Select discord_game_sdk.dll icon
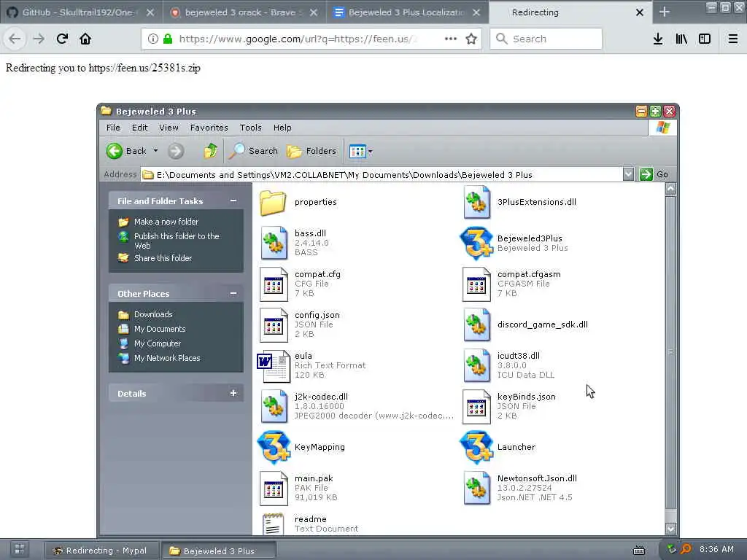Screen dimensions: 747x560 [x=476, y=325]
